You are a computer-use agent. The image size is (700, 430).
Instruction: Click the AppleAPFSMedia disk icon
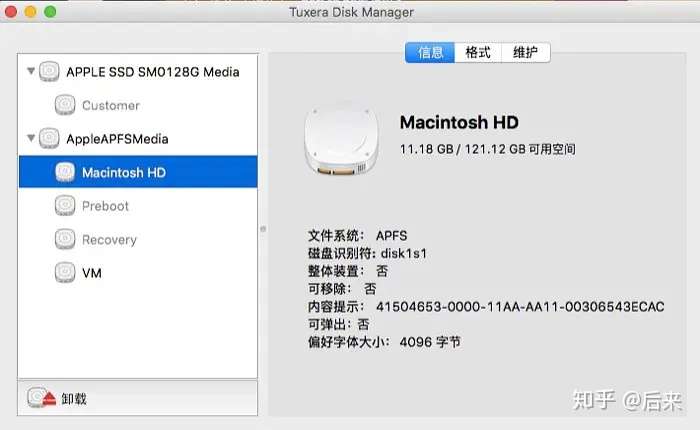(x=49, y=138)
